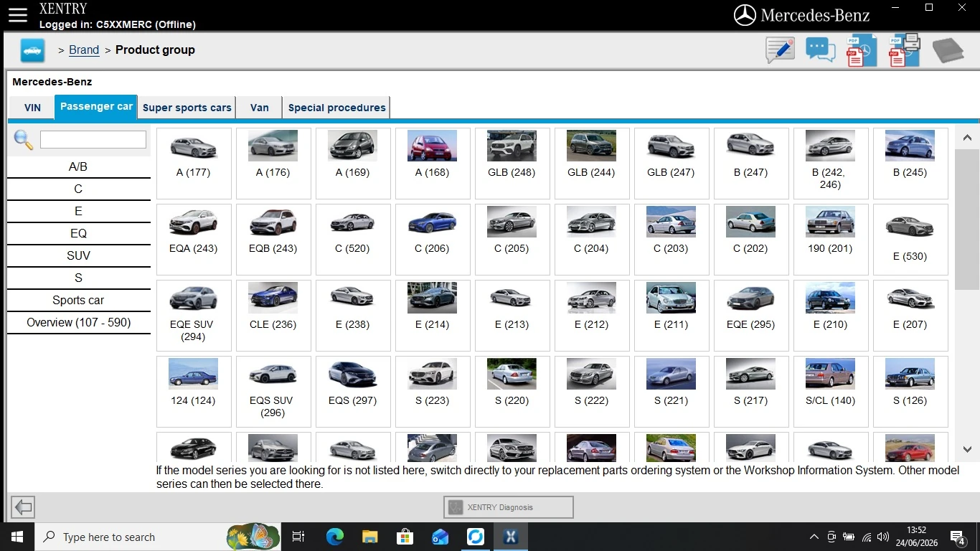Click the back arrow button at bottom left
The height and width of the screenshot is (551, 980).
(24, 507)
